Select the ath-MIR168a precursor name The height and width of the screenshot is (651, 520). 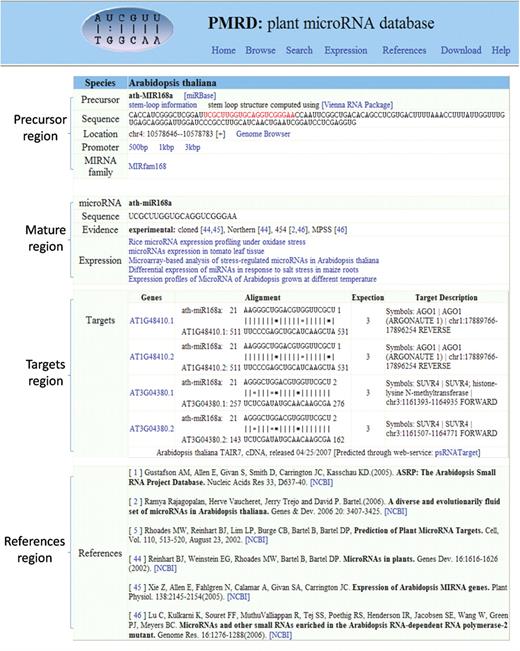coord(150,96)
